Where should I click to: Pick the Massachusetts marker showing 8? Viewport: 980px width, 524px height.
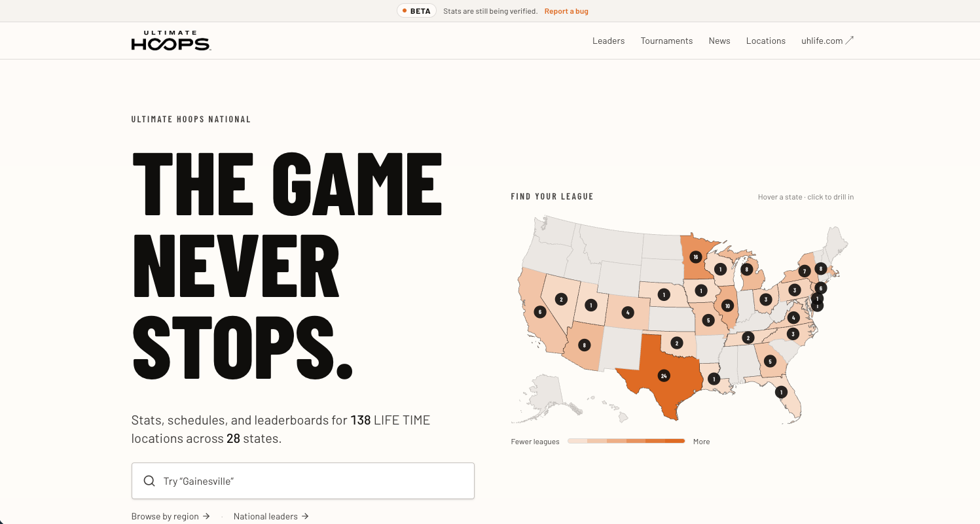(820, 268)
